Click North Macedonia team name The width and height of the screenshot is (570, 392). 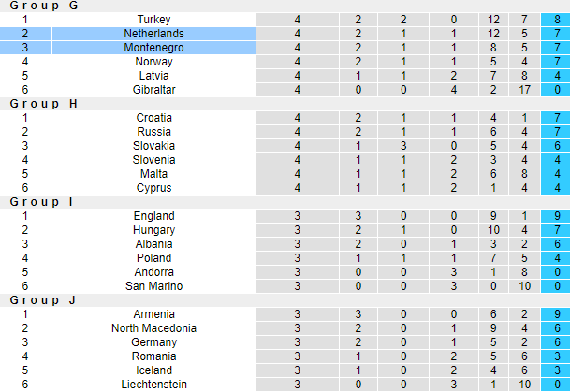click(x=153, y=328)
